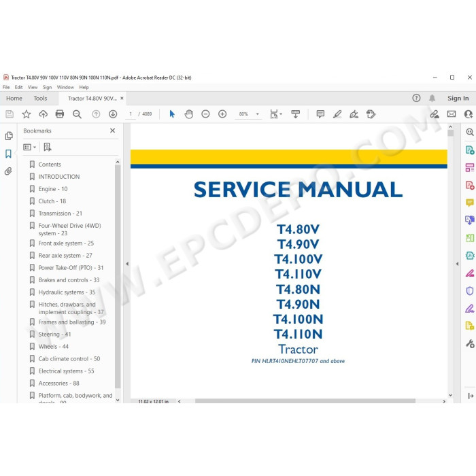This screenshot has height=476, width=476.
Task: Click the scrolling mode icon
Action: pos(295,114)
